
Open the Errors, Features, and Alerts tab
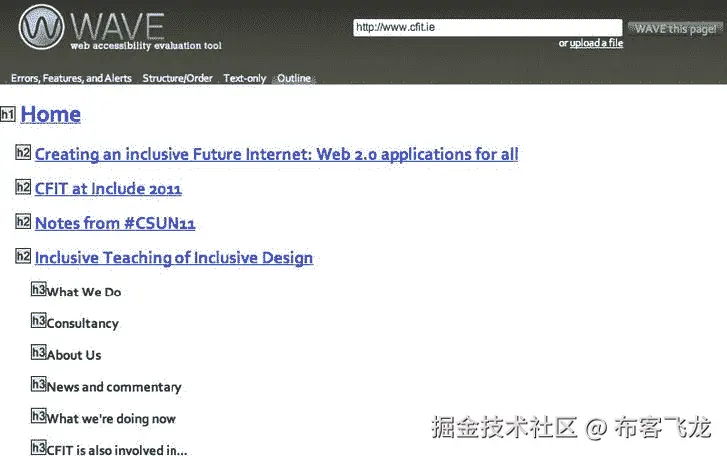click(71, 78)
